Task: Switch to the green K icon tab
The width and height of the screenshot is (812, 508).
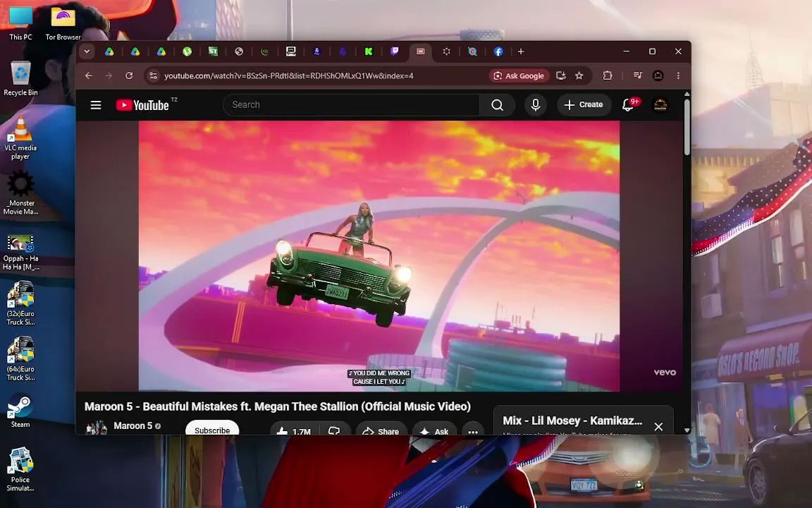Action: [x=368, y=52]
